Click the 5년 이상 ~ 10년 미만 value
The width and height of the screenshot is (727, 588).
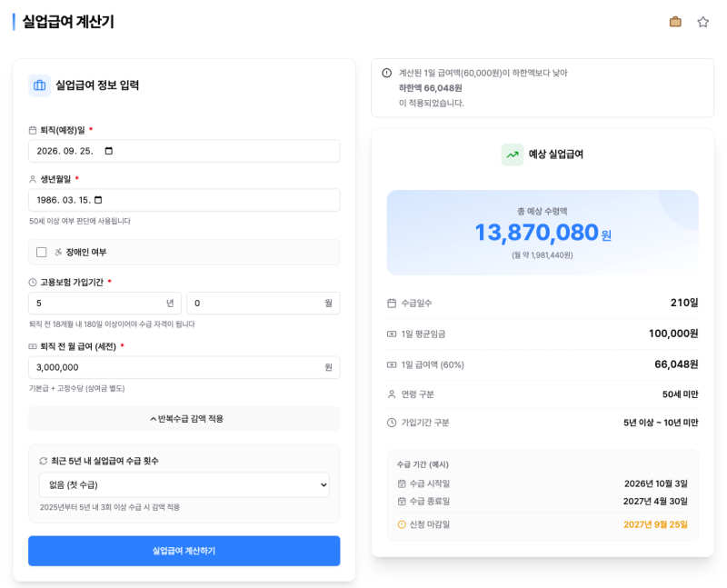[661, 423]
